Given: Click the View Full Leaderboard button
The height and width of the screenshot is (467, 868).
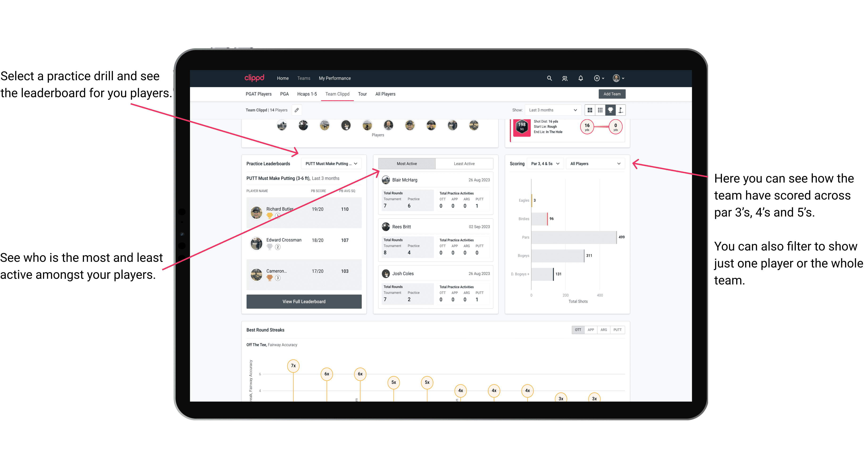Looking at the screenshot, I should tap(304, 301).
